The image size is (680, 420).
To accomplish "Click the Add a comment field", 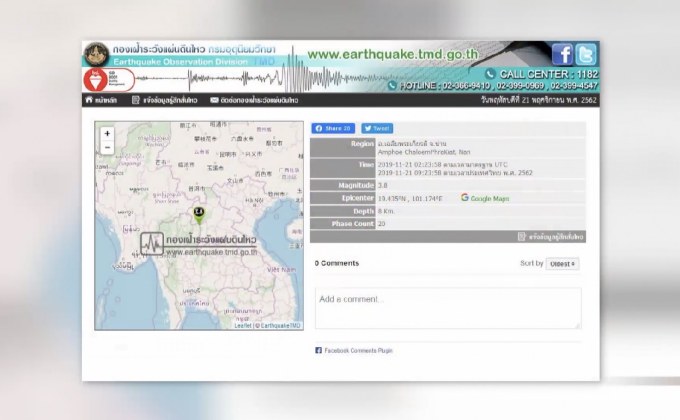I will pyautogui.click(x=447, y=306).
